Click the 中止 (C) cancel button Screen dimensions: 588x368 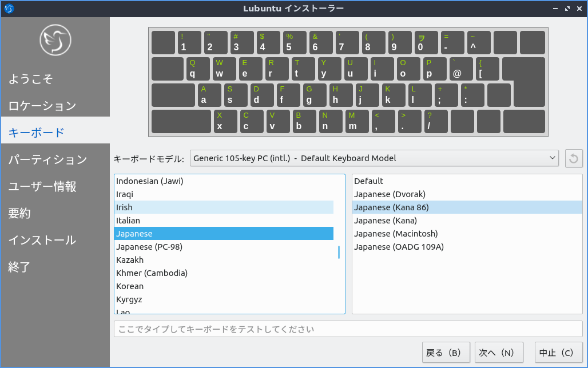click(x=558, y=353)
